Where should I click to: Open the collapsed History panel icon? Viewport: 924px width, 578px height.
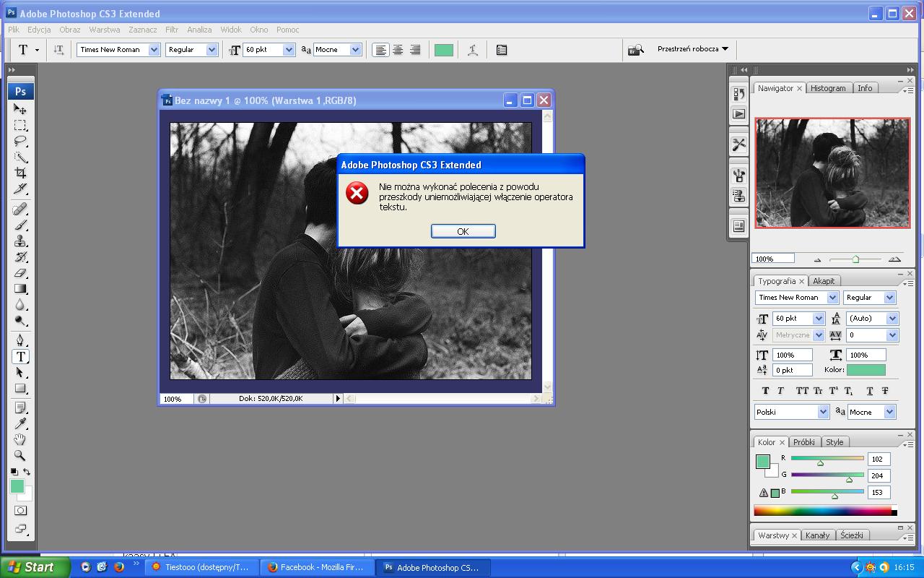(x=738, y=94)
